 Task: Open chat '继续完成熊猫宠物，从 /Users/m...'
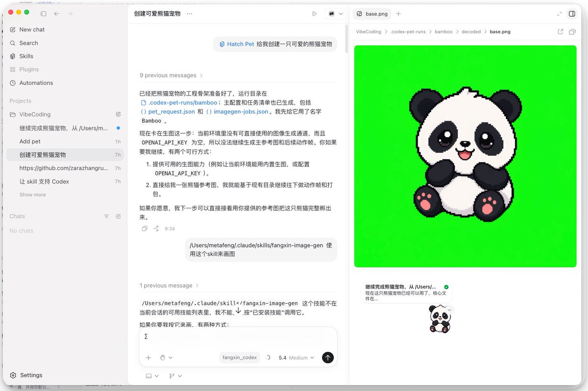pyautogui.click(x=65, y=128)
